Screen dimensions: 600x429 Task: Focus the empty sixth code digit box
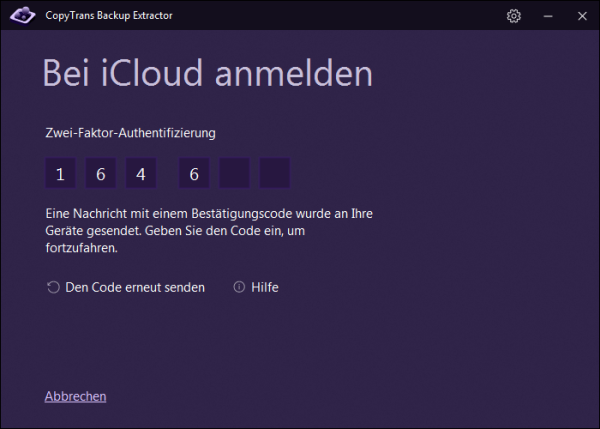coord(275,174)
